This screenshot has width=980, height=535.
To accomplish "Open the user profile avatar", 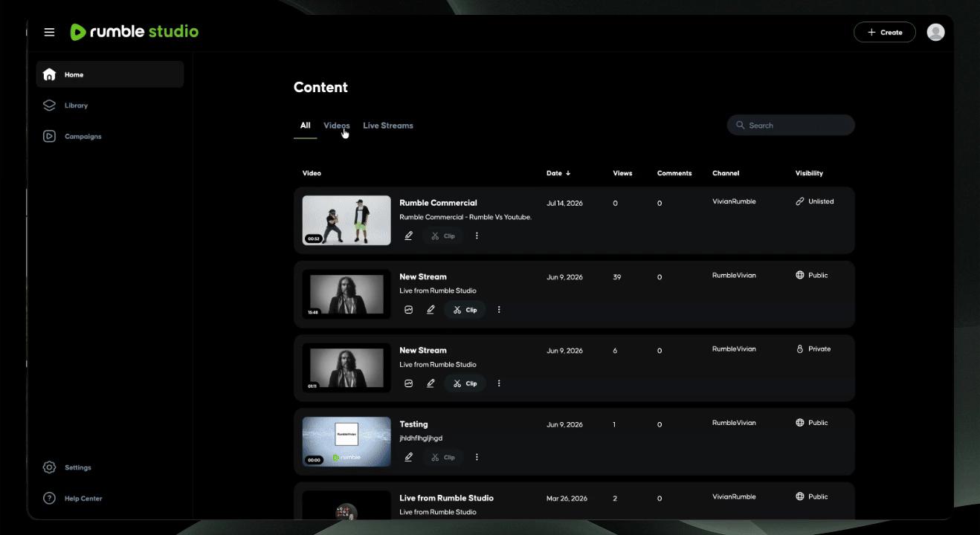I will (x=936, y=32).
